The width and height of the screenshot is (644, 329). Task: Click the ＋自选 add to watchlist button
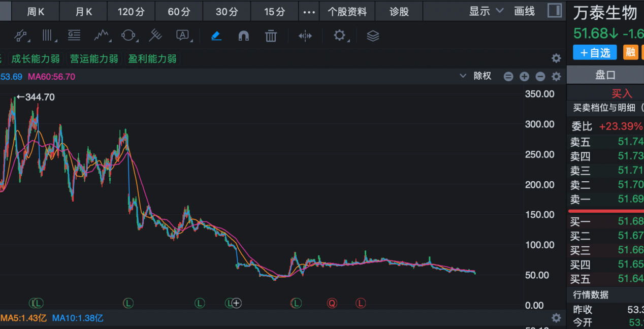[x=595, y=52]
